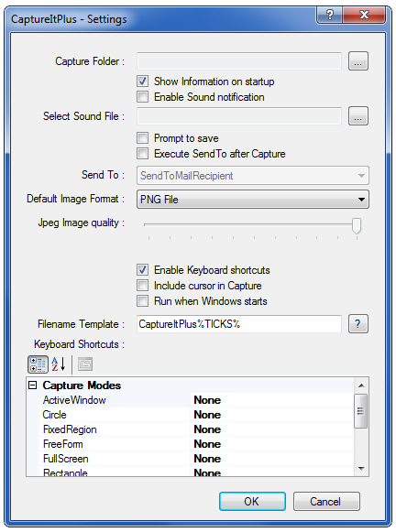Click the Cancel button
Viewport: 396px width, 532px height.
[x=326, y=502]
